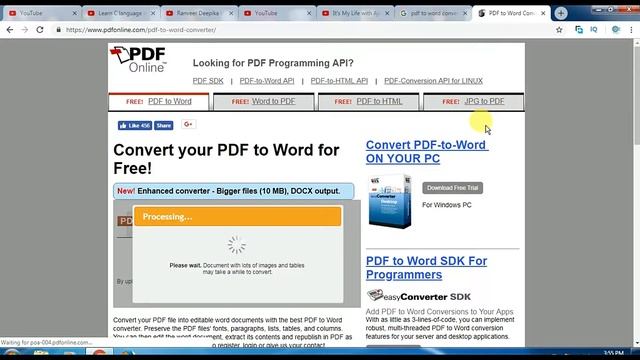This screenshot has height=360, width=640.
Task: Select the PDF to HTML converter tab
Action: tap(369, 102)
